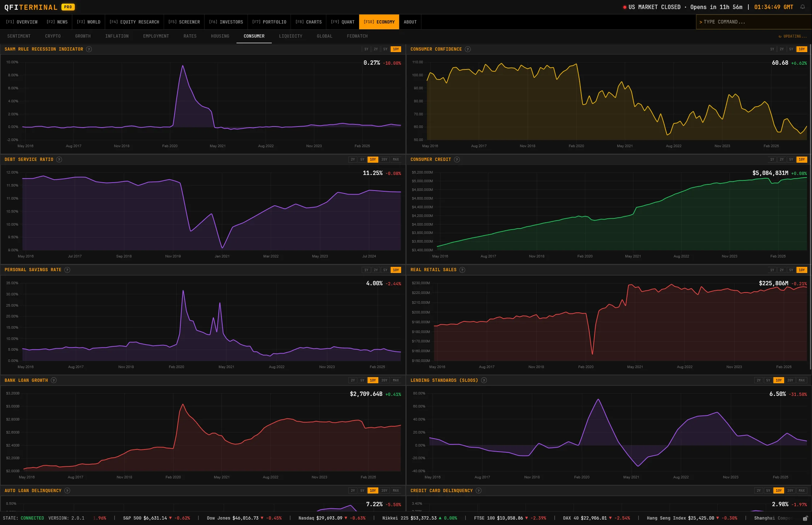Click Real Retail Sales info icon
The height and width of the screenshot is (525, 812).
462,270
